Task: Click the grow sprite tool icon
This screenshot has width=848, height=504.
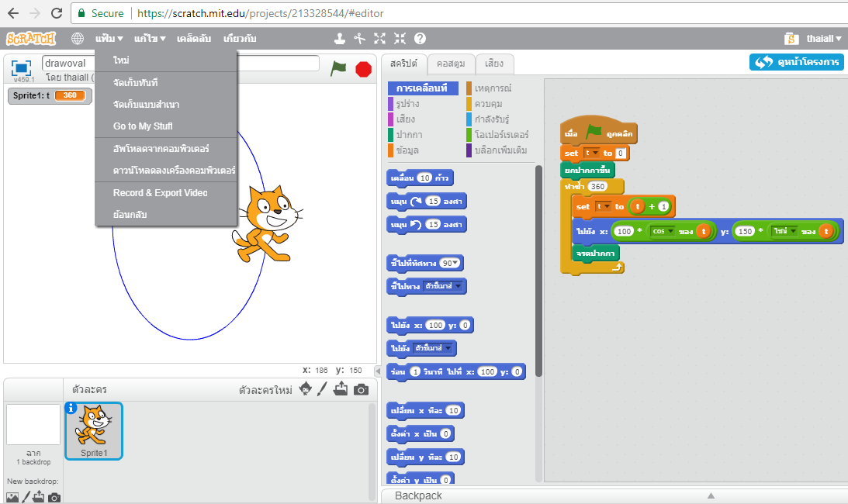Action: click(x=380, y=38)
